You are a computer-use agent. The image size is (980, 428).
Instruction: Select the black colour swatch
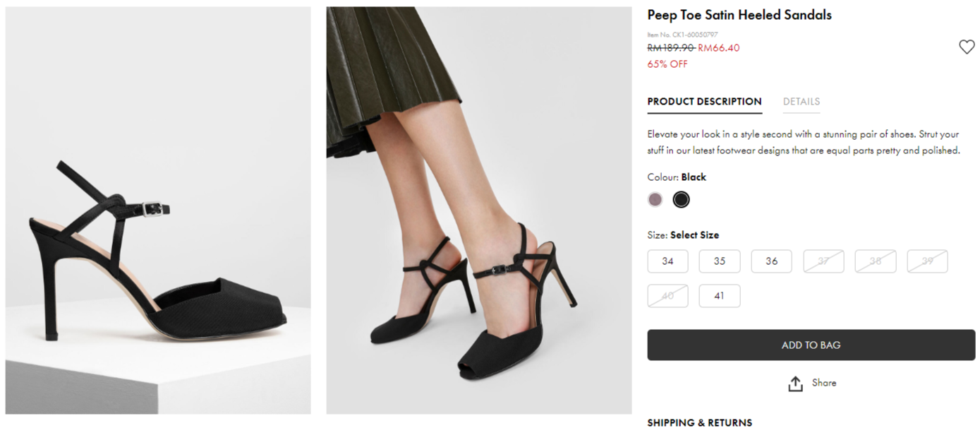[681, 200]
